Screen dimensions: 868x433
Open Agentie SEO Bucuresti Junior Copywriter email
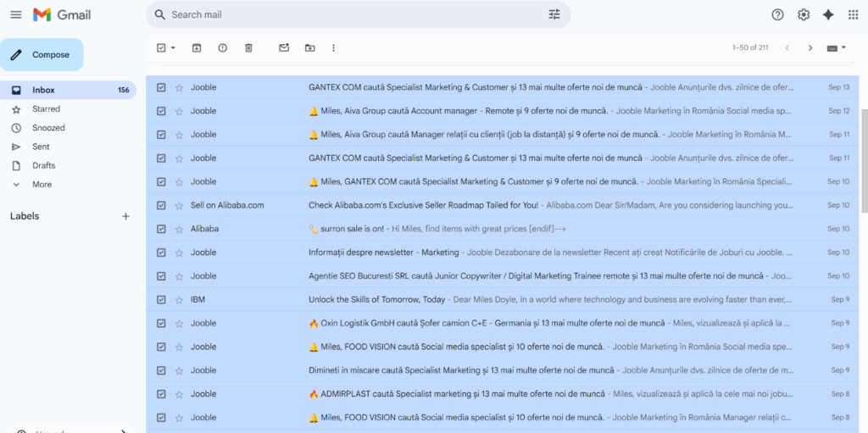click(x=503, y=276)
